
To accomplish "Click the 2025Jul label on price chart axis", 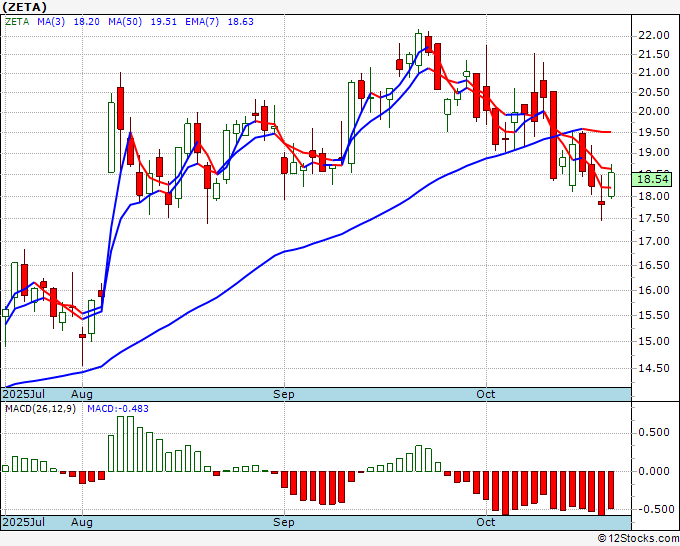I will pos(23,394).
